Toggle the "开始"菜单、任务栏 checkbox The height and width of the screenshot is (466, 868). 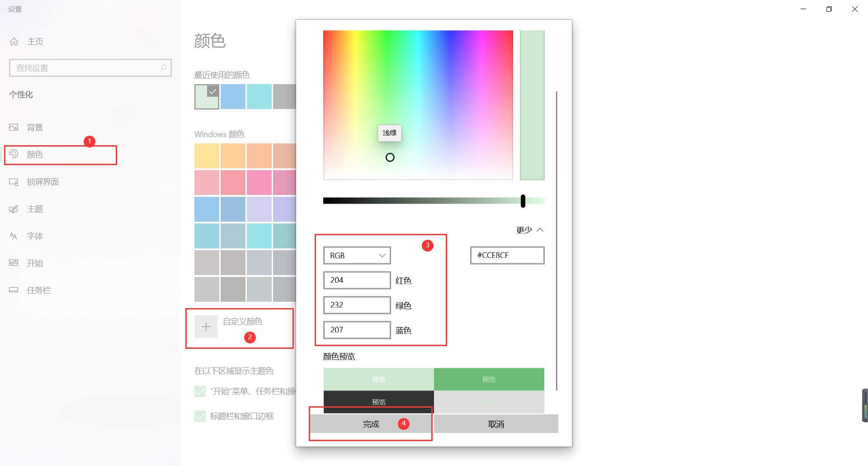[x=200, y=391]
